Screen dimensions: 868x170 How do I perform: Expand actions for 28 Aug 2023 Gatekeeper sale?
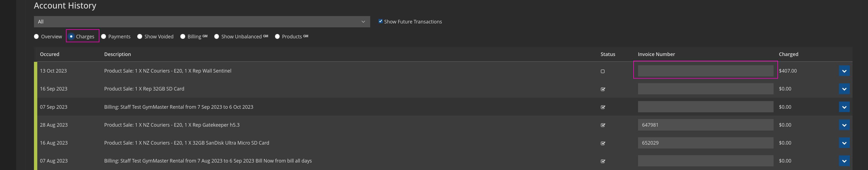click(x=844, y=125)
